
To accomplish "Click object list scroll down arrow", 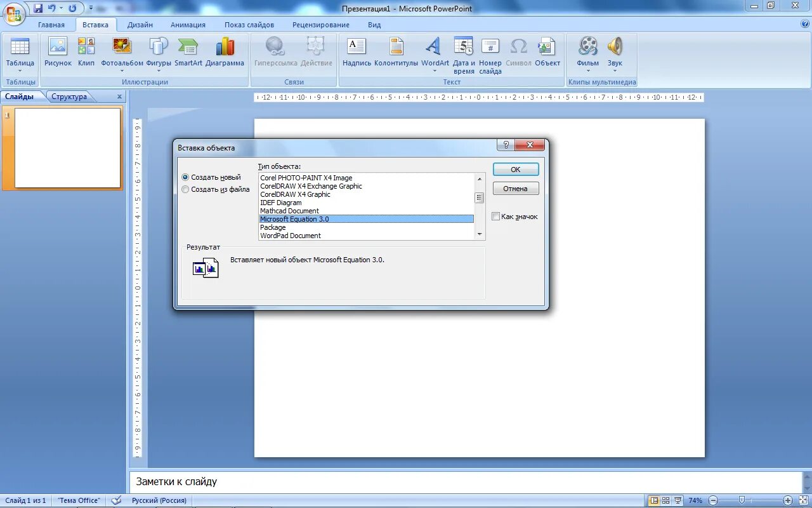I will click(480, 234).
